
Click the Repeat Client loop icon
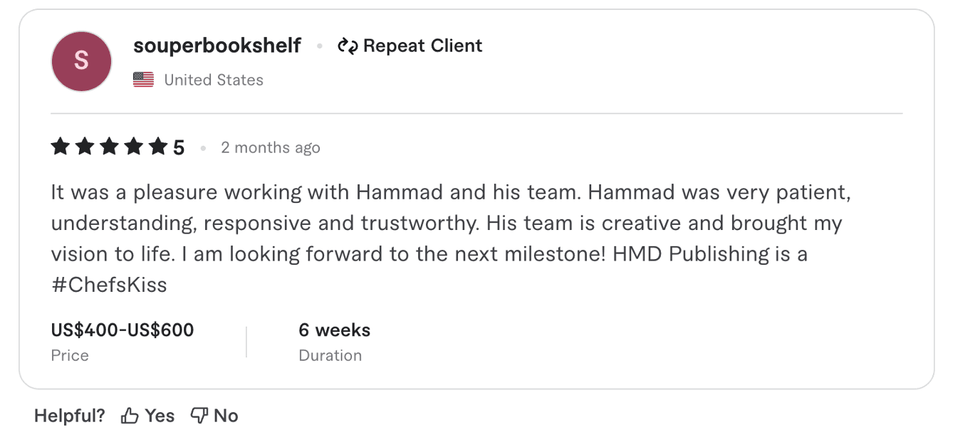[347, 46]
